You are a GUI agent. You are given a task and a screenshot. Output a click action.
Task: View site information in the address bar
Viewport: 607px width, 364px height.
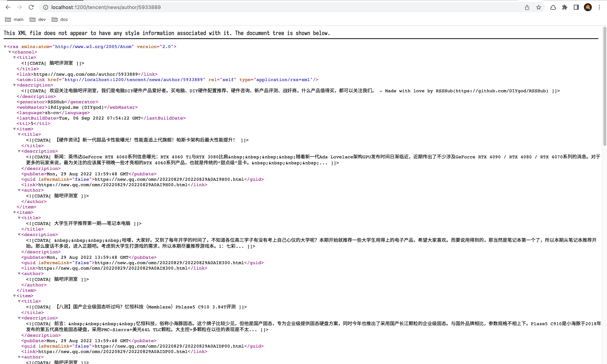coord(46,7)
